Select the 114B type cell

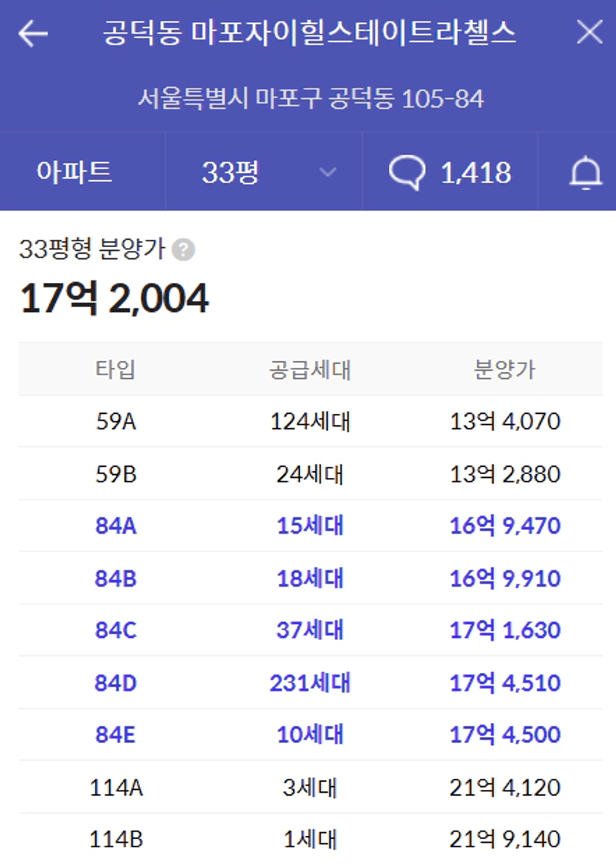coord(115,840)
